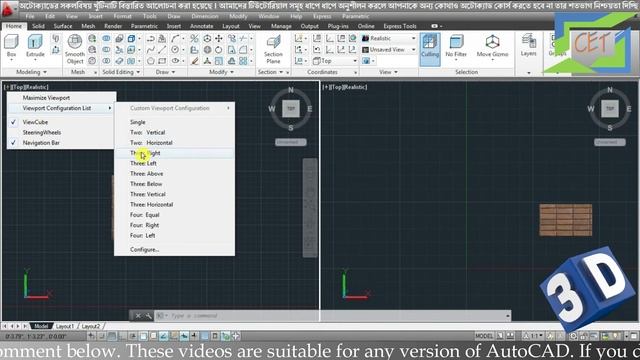The width and height of the screenshot is (640, 360).
Task: Open annotation scale 1:1 in status bar
Action: coord(533,336)
